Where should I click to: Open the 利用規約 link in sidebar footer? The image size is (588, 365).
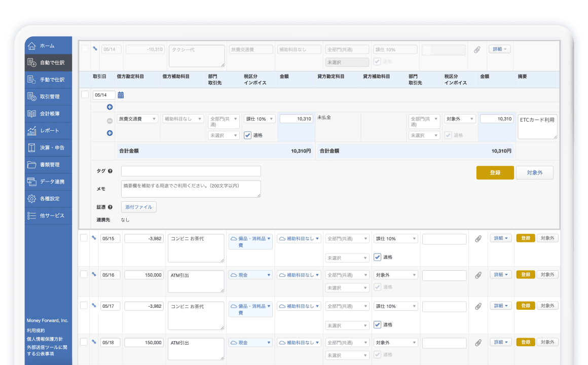click(36, 331)
